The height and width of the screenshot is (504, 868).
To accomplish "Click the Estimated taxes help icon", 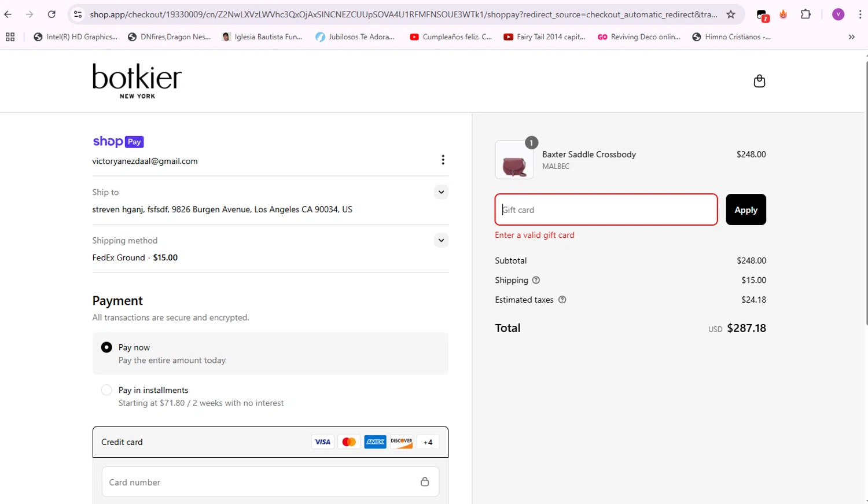I will 562,300.
